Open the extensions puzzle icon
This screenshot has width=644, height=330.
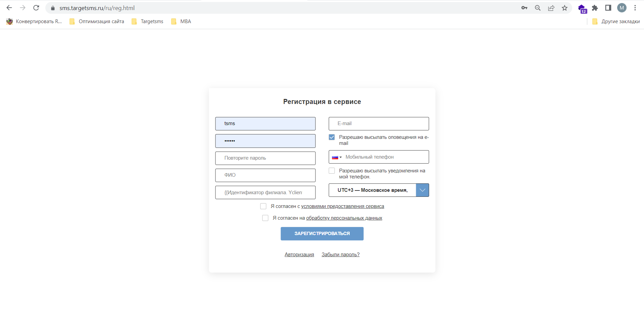pyautogui.click(x=595, y=8)
